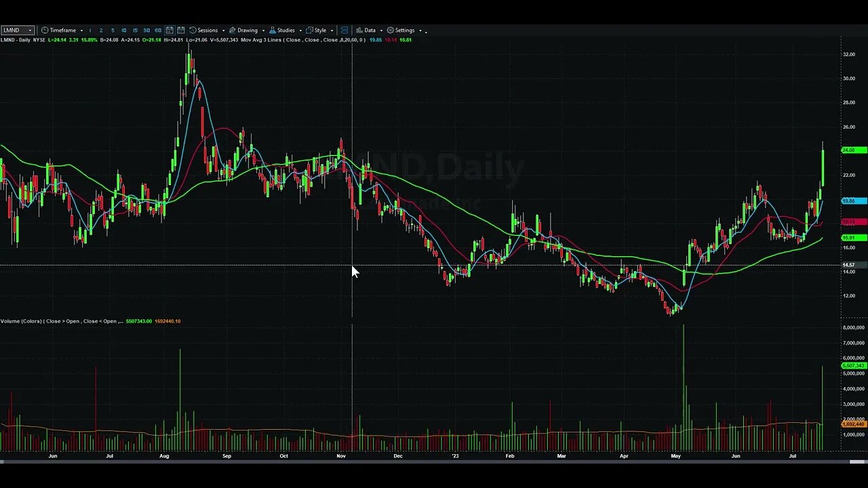Select the 2-minute timeframe button
868x488 pixels.
pos(101,30)
